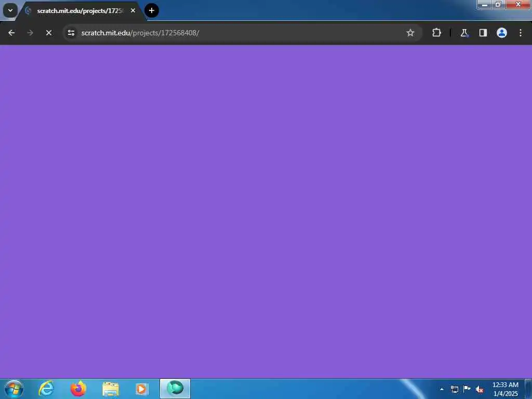Select the active browser taskbar button
532x399 pixels.
tap(175, 389)
